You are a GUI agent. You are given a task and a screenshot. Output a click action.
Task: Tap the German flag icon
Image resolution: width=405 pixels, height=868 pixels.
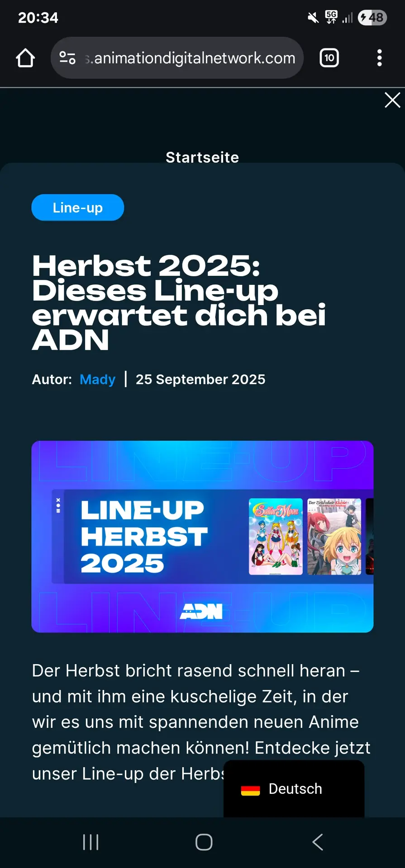pyautogui.click(x=250, y=790)
